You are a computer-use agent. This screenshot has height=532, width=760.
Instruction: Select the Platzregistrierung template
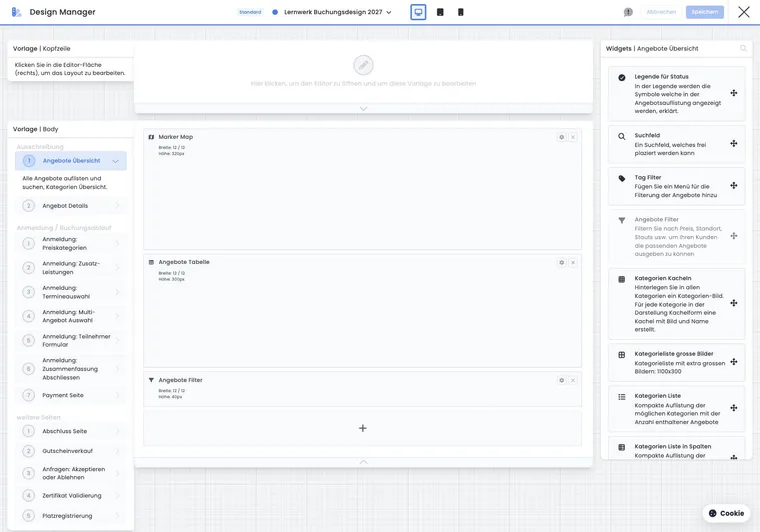pos(71,516)
